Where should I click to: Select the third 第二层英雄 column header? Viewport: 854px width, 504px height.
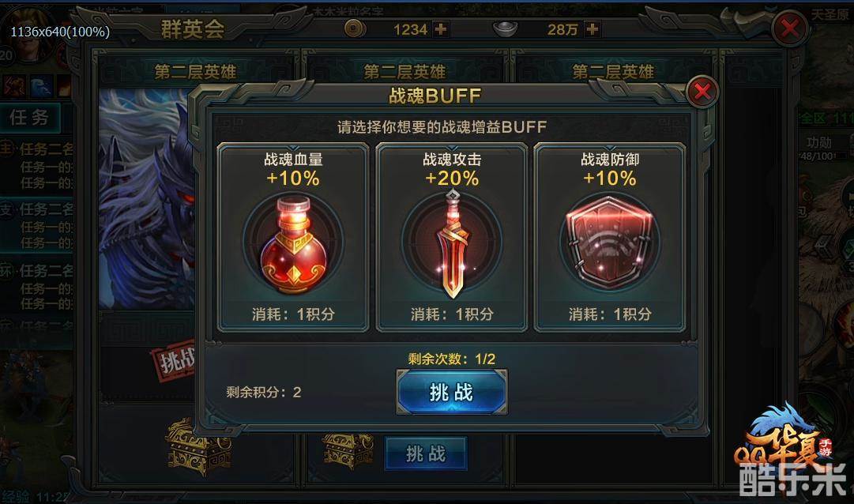pyautogui.click(x=613, y=72)
